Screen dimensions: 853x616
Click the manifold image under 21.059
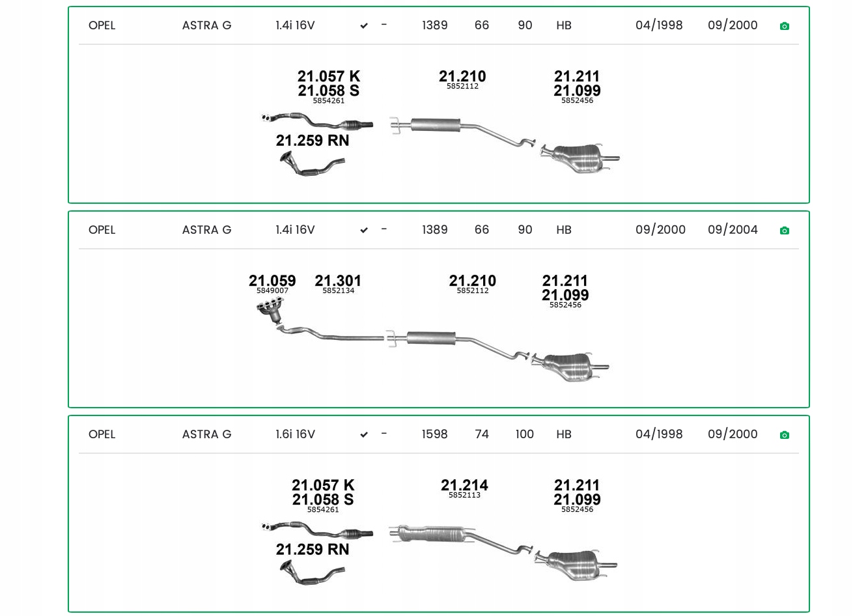point(271,311)
